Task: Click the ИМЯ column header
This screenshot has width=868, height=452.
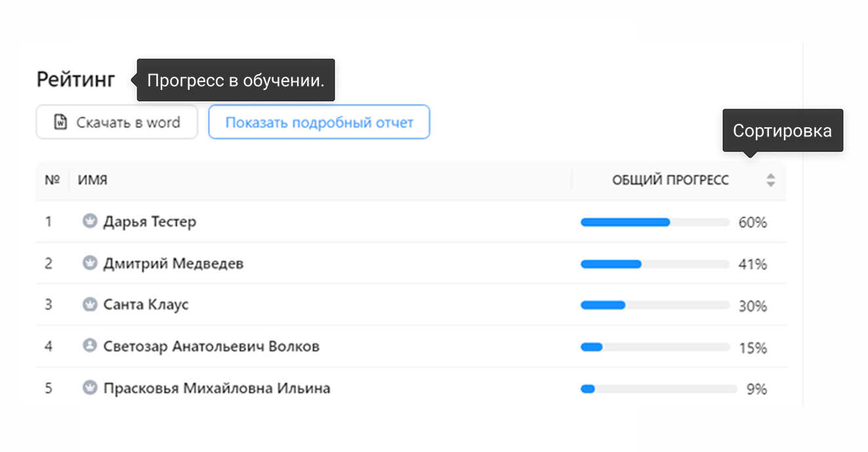Action: (93, 180)
